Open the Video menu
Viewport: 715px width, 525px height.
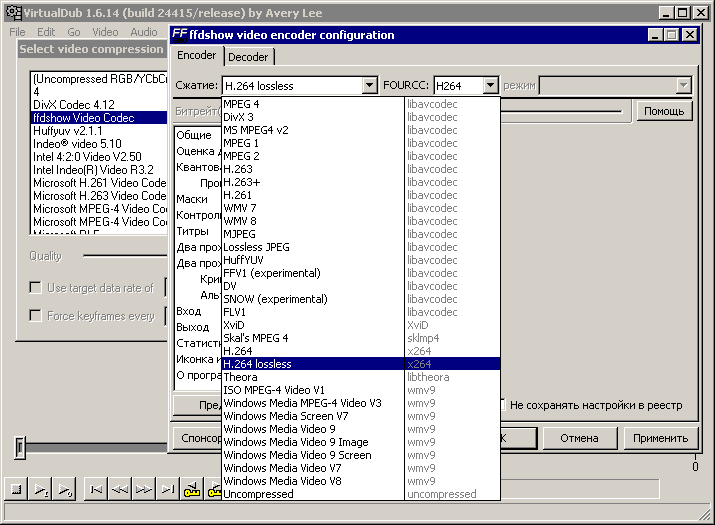point(105,32)
